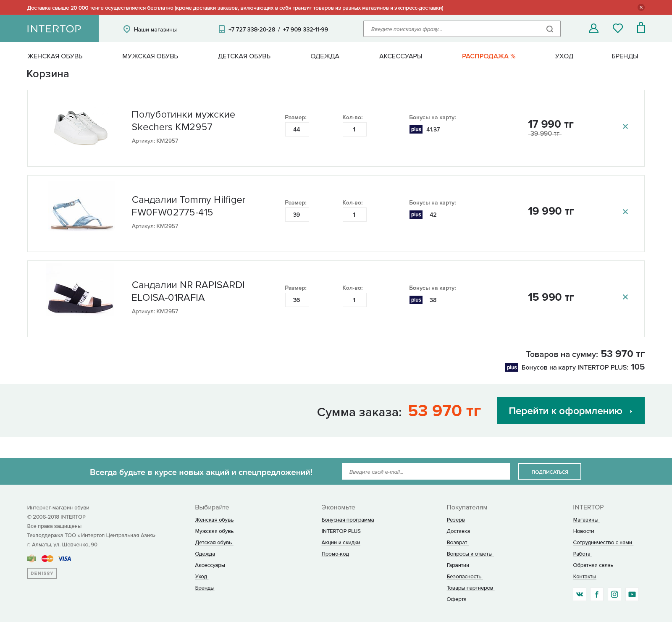Click ПОДПИСАТЬСЯ button
The width and height of the screenshot is (672, 622).
550,472
